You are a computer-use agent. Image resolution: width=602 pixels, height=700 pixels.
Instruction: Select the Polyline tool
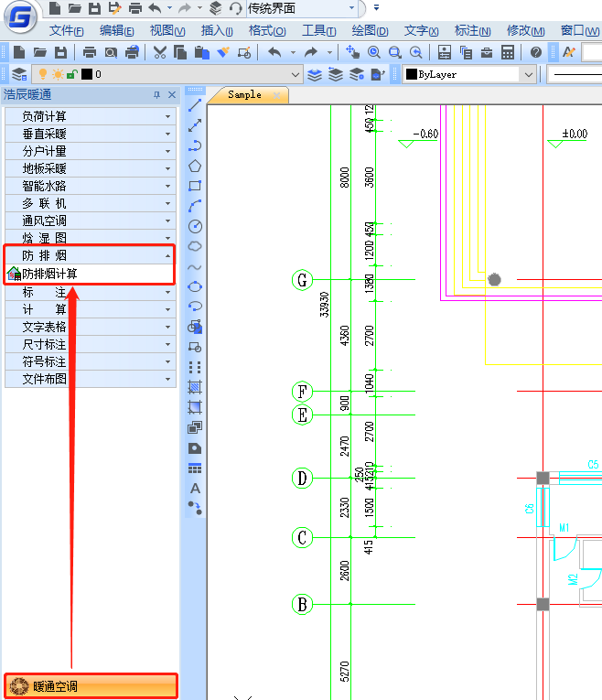[195, 145]
